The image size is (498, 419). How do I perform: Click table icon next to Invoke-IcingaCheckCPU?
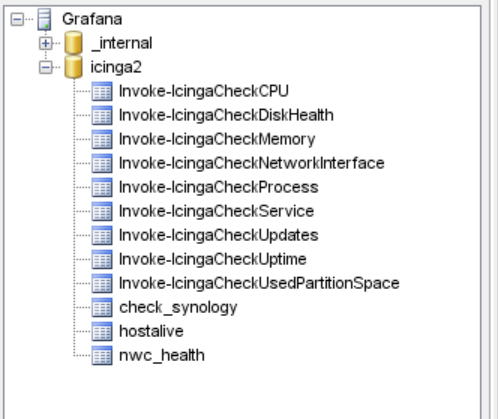[102, 91]
